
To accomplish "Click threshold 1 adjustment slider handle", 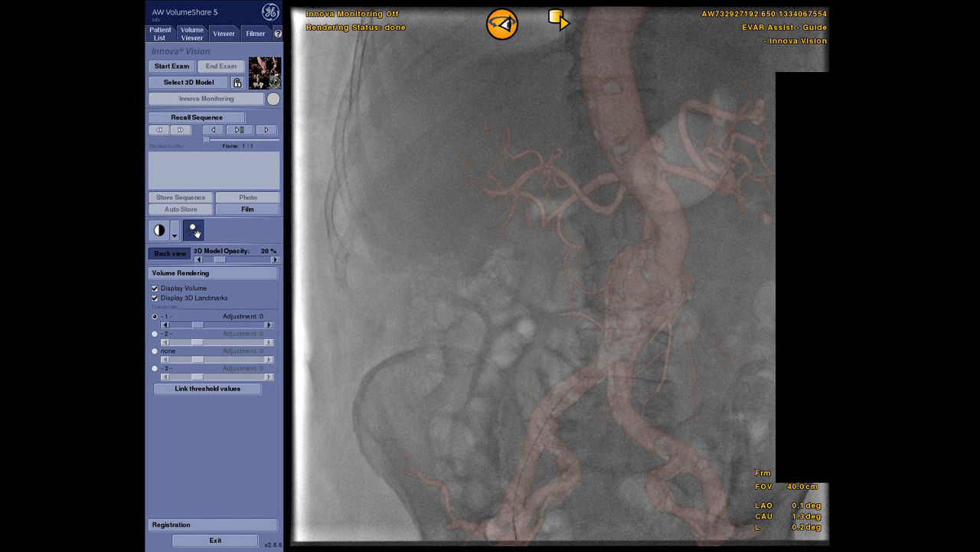I will 198,325.
